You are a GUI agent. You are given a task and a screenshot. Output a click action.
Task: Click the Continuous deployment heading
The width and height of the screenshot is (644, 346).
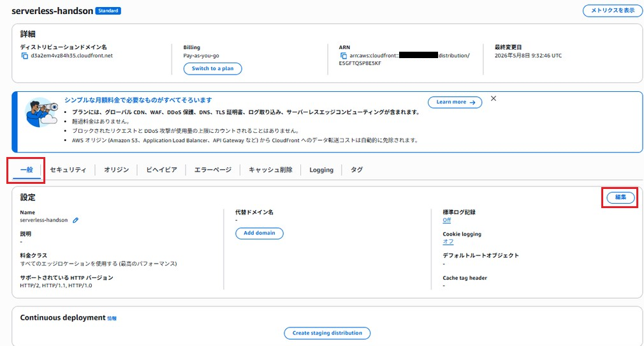coord(63,318)
